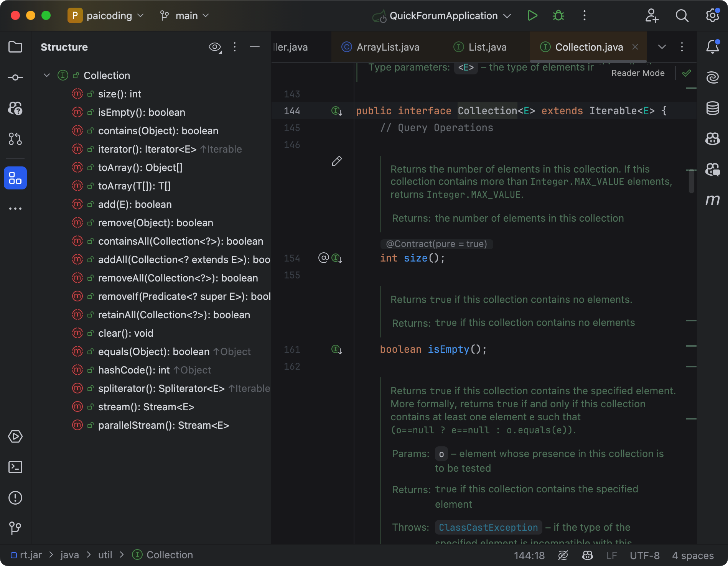
Task: Toggle Structure view options eye icon
Action: [x=215, y=47]
